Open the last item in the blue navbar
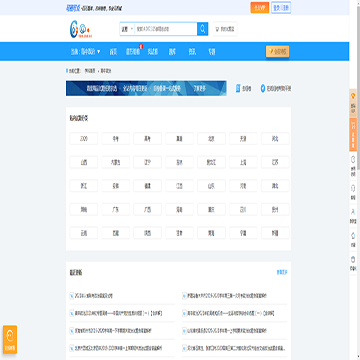Viewport: 360px width, 360px height. [212, 52]
